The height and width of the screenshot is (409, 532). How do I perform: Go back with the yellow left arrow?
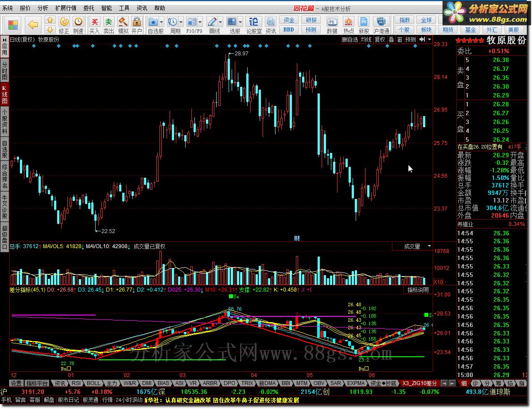(x=33, y=25)
